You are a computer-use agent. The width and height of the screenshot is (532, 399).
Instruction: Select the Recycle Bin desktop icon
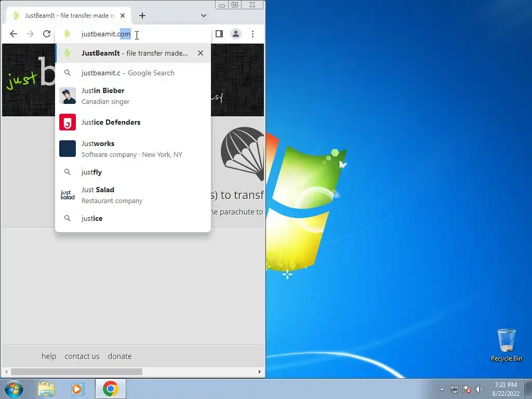(506, 345)
